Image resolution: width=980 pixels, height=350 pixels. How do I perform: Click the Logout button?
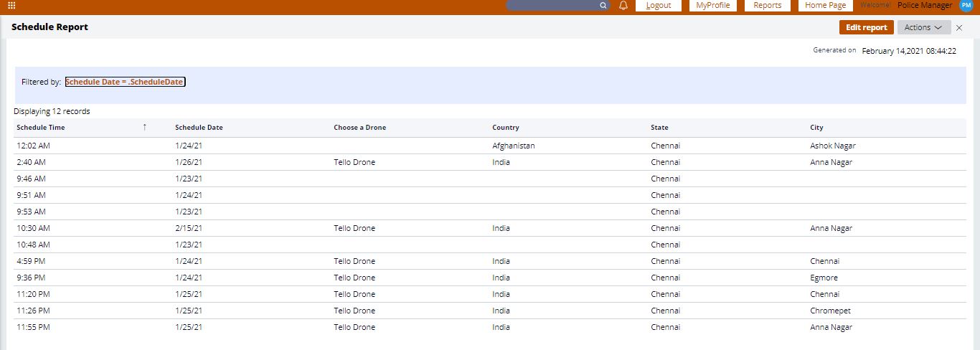click(x=659, y=5)
